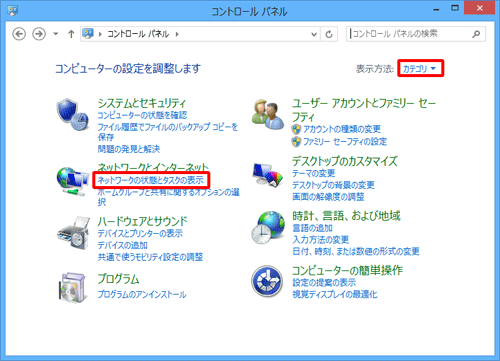Expand chevron after コントロール パネル breadcrumb

tap(177, 34)
